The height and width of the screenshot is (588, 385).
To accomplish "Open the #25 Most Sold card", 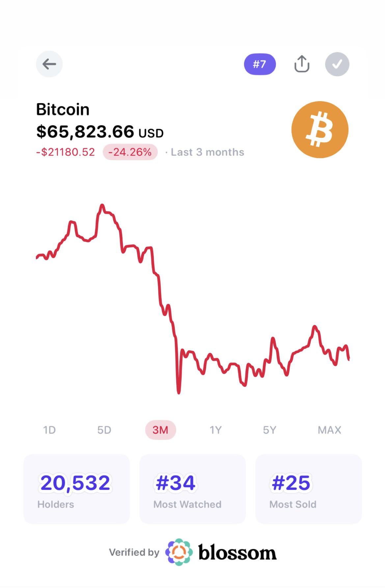I will (309, 489).
